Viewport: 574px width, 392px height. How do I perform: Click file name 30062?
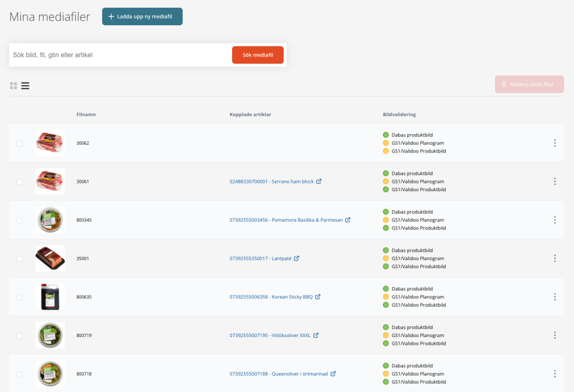(83, 143)
